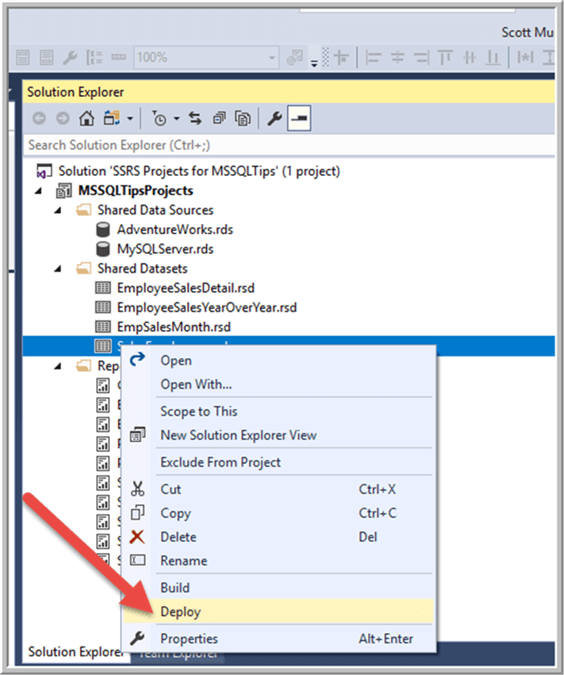Viewport: 564px width, 675px height.
Task: Click the Pending Changes Filter clock icon
Action: coord(159,118)
